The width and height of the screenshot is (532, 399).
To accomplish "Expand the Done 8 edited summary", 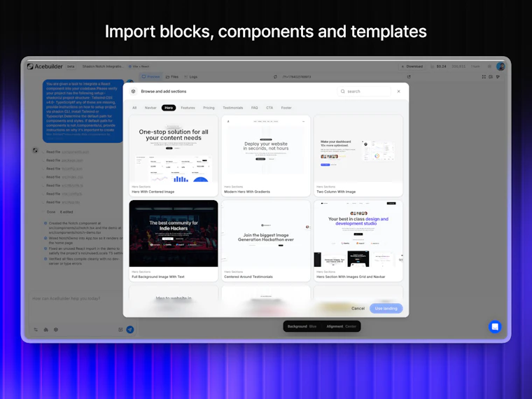I will 59,212.
